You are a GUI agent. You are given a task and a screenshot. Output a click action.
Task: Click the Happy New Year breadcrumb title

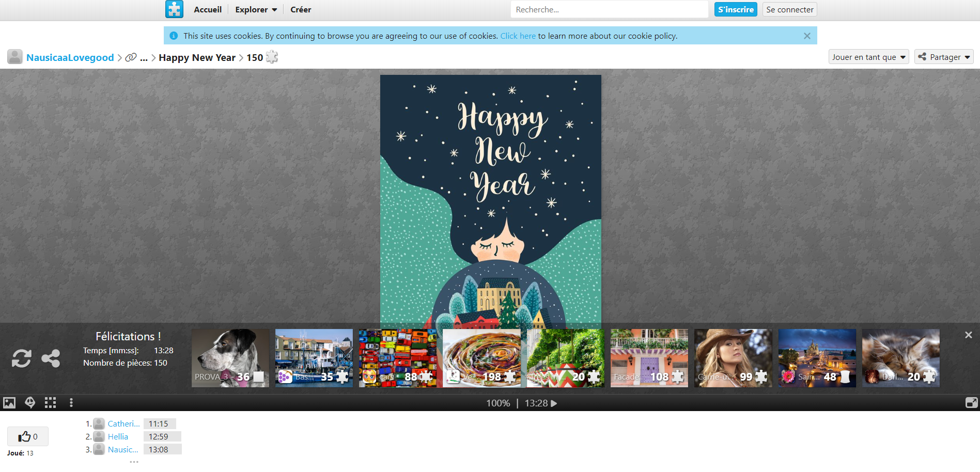pyautogui.click(x=197, y=57)
